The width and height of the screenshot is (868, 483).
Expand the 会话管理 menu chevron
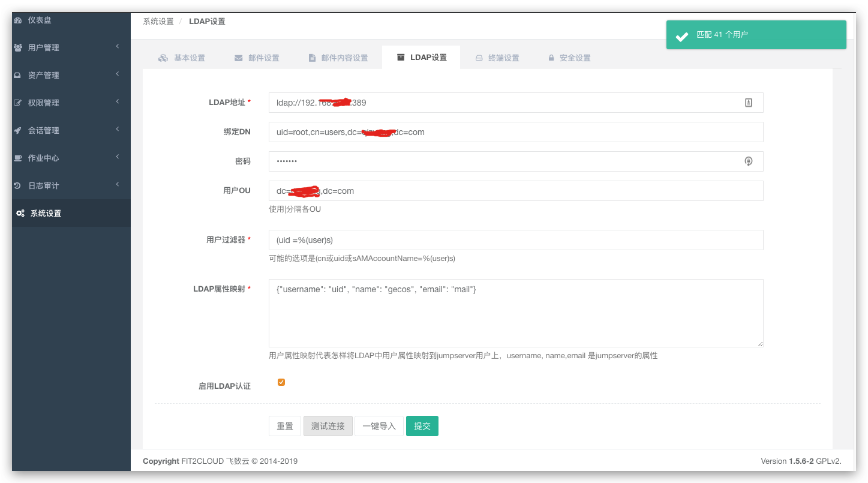point(118,129)
